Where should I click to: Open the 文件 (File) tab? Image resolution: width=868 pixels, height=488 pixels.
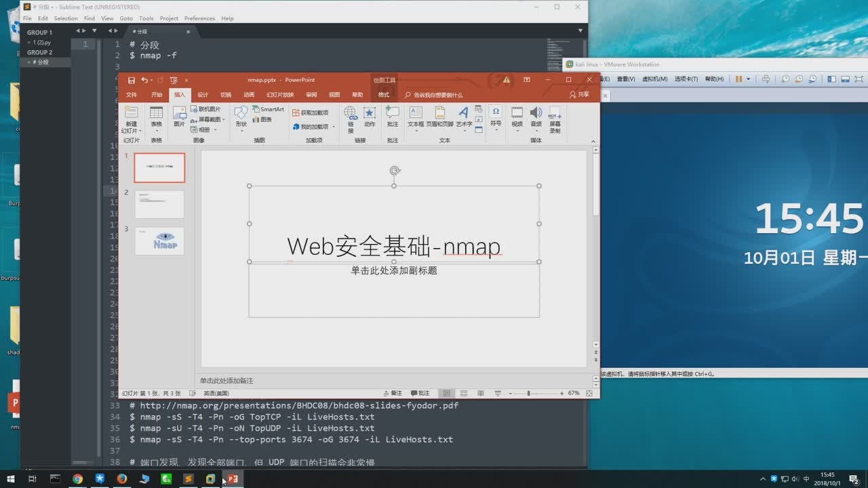point(132,95)
